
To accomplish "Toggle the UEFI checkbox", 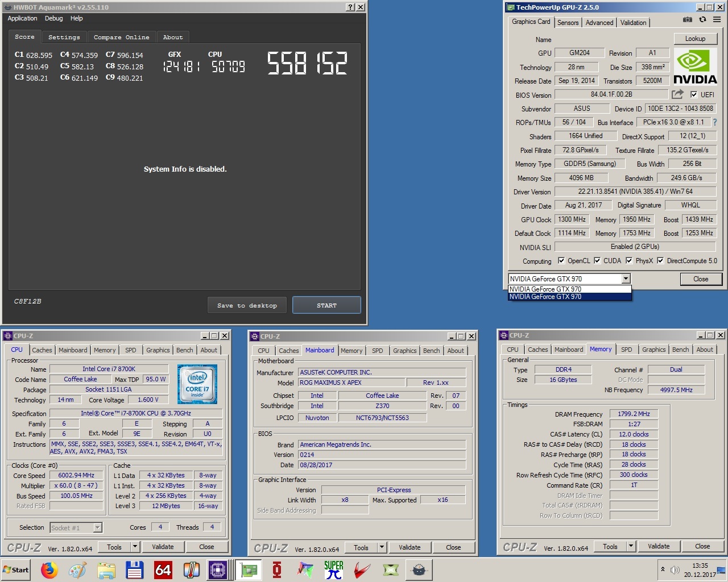I will pyautogui.click(x=693, y=95).
